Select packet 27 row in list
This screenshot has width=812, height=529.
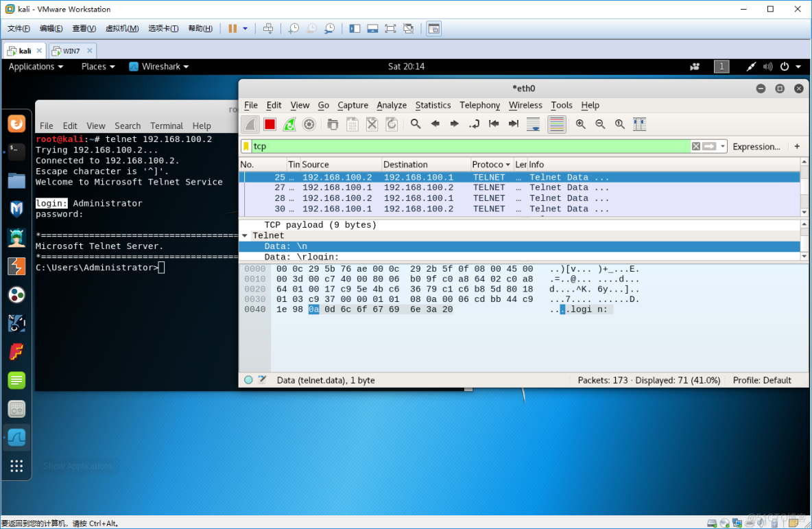tap(519, 187)
